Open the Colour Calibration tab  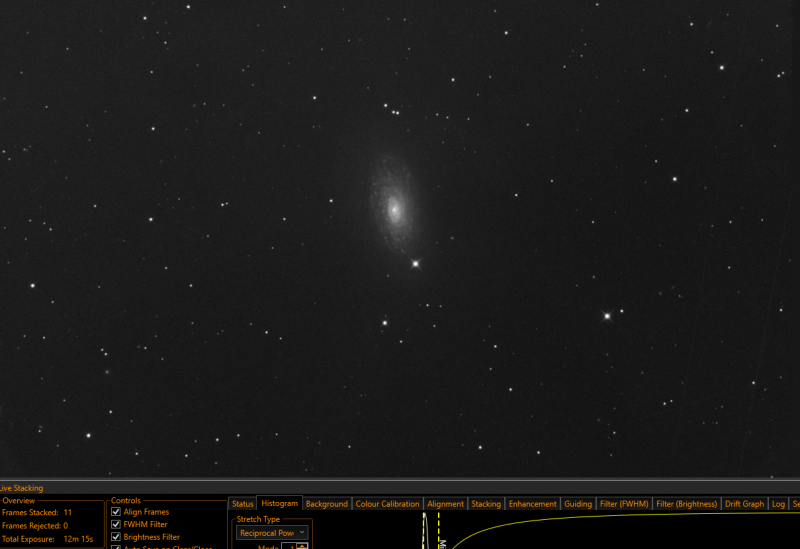click(x=387, y=504)
